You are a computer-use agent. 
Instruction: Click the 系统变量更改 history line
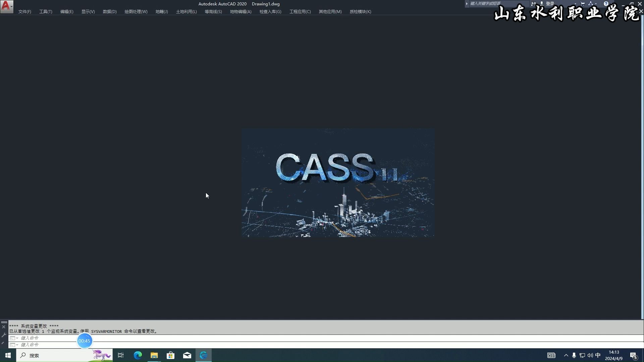(34, 326)
